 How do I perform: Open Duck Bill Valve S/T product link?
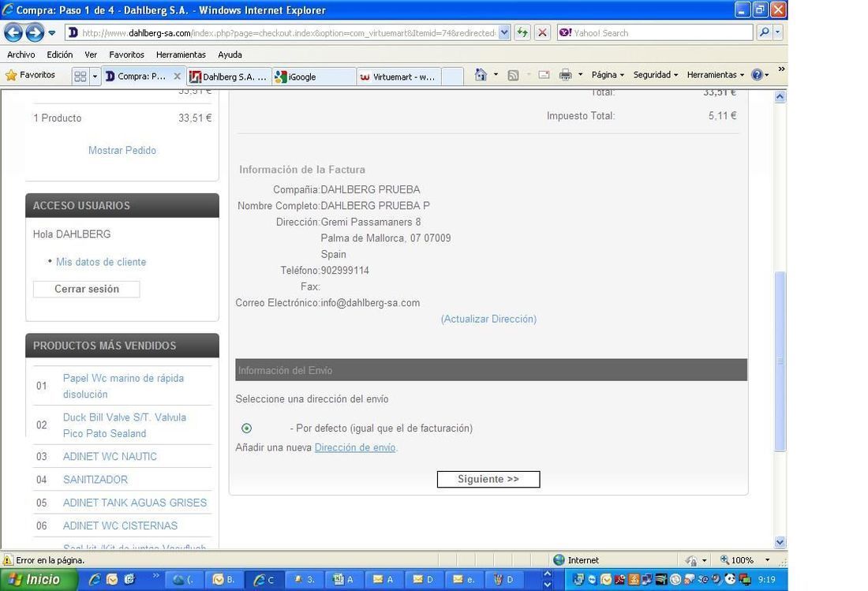(125, 425)
